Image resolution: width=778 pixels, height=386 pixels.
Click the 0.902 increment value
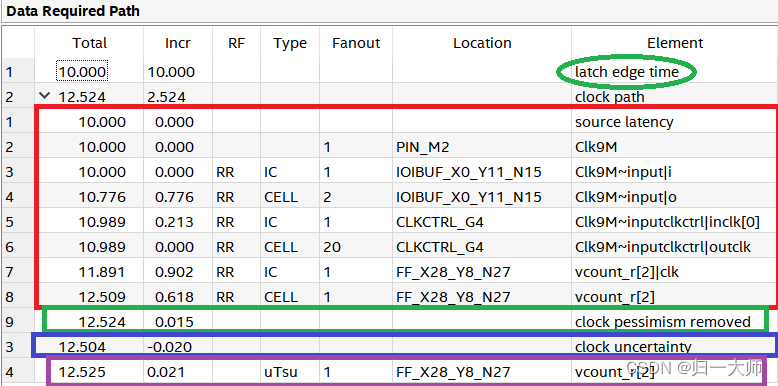(174, 272)
